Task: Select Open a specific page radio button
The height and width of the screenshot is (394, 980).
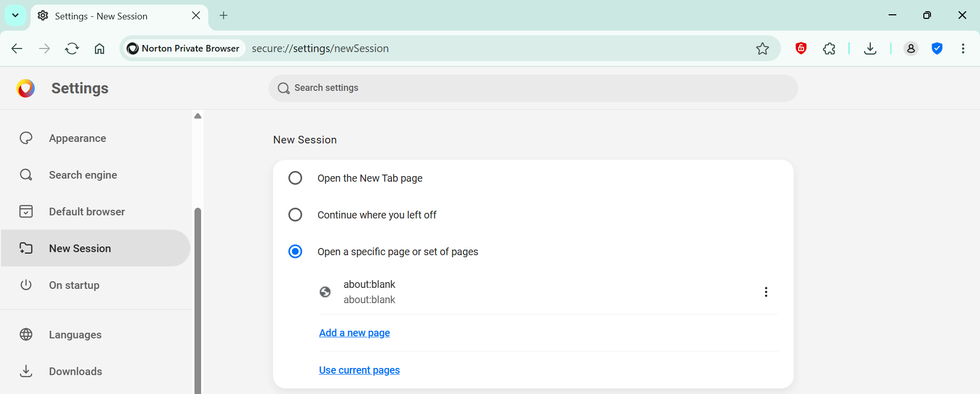Action: (x=295, y=252)
